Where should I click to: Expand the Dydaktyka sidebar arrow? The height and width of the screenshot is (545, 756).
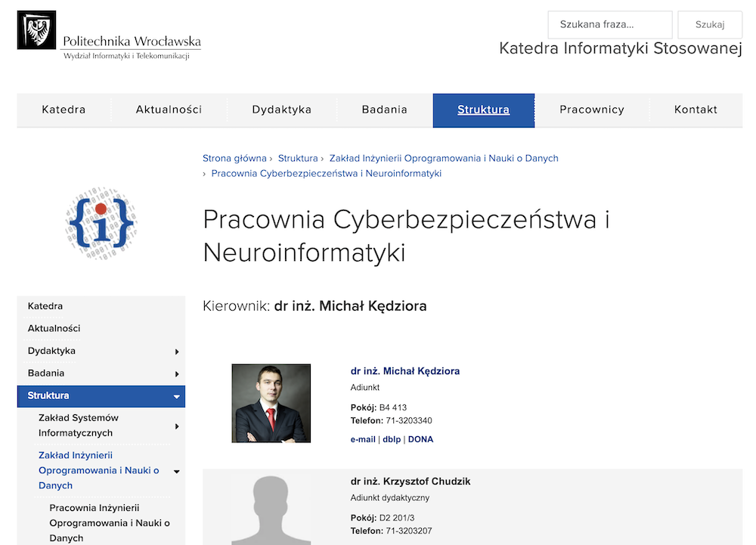tap(177, 351)
